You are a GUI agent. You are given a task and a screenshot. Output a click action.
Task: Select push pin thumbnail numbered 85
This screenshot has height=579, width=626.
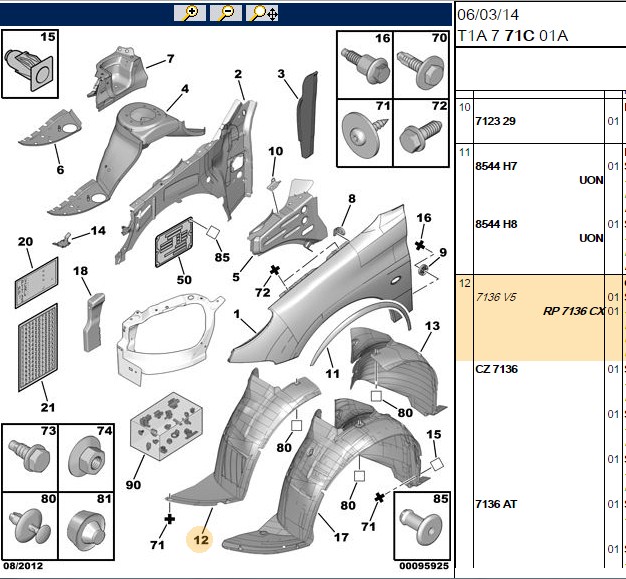422,526
